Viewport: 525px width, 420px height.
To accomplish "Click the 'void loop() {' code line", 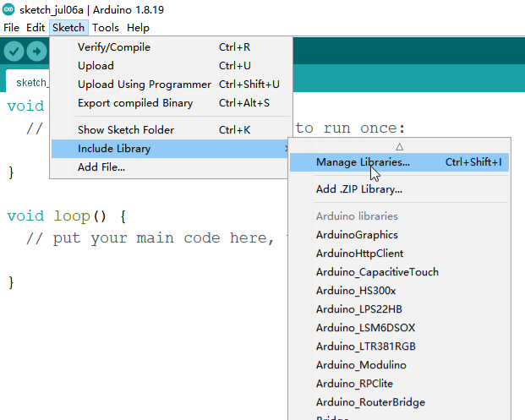I will (x=67, y=215).
